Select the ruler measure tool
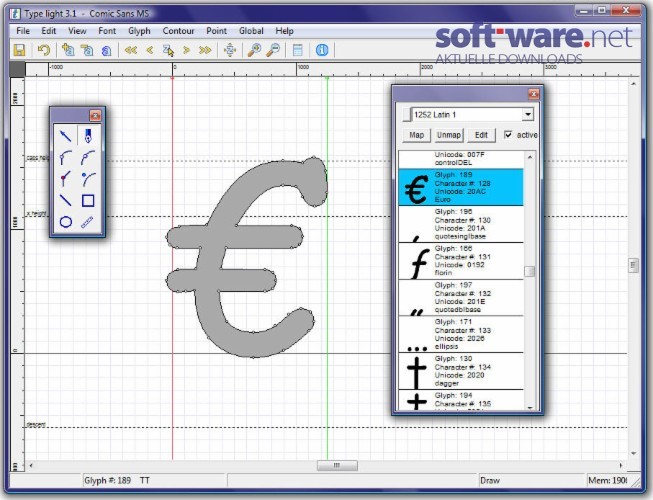This screenshot has height=500, width=653. [x=88, y=222]
